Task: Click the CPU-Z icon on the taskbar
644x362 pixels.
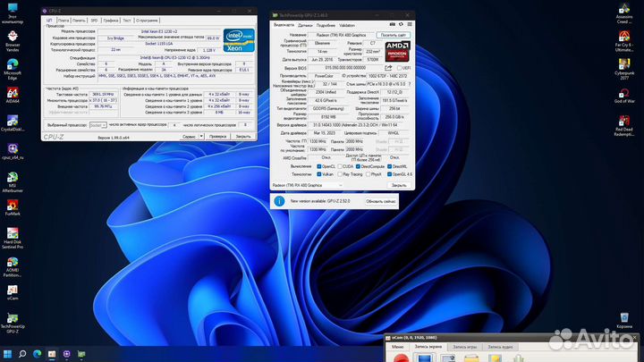Action: [66, 354]
